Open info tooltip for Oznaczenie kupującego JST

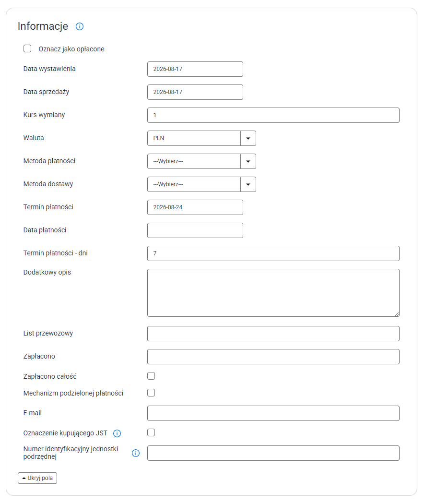point(117,433)
